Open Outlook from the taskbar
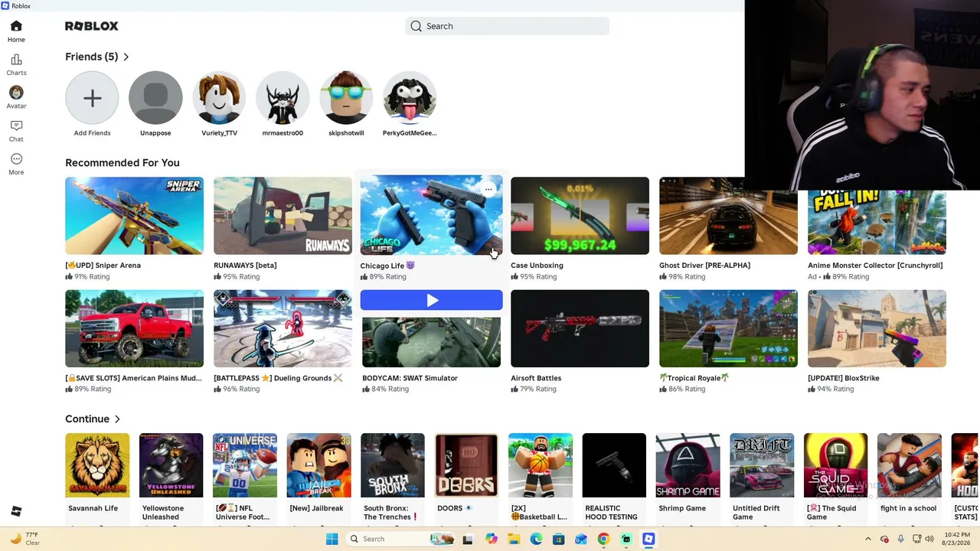980x551 pixels. 581,539
